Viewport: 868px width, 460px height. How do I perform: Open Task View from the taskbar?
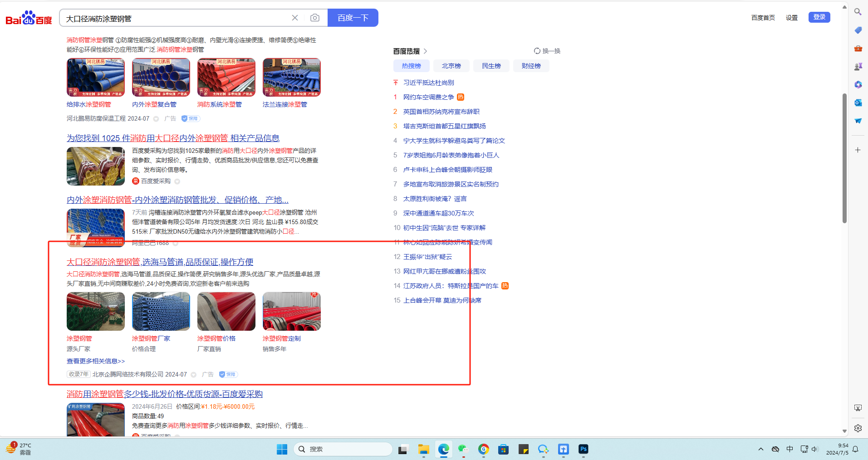coord(402,449)
